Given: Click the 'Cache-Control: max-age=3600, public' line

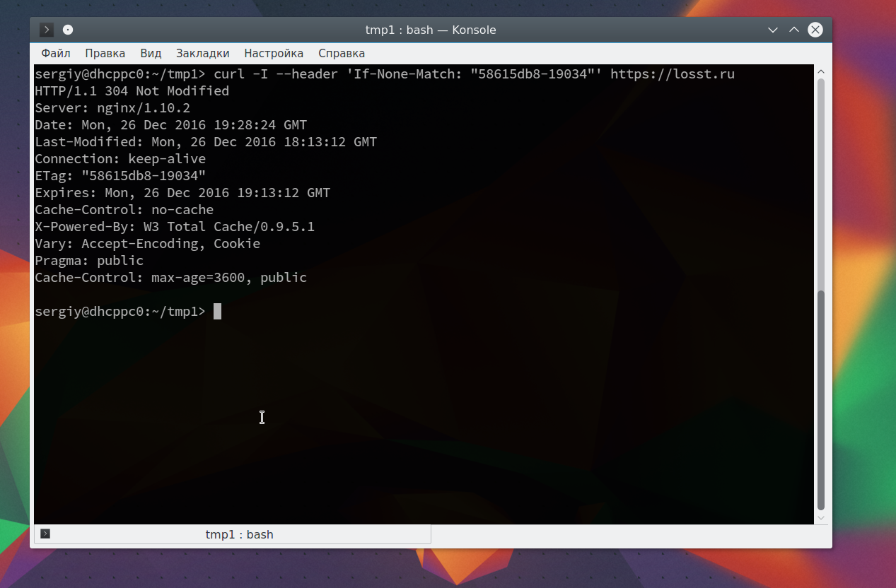Looking at the screenshot, I should 171,278.
